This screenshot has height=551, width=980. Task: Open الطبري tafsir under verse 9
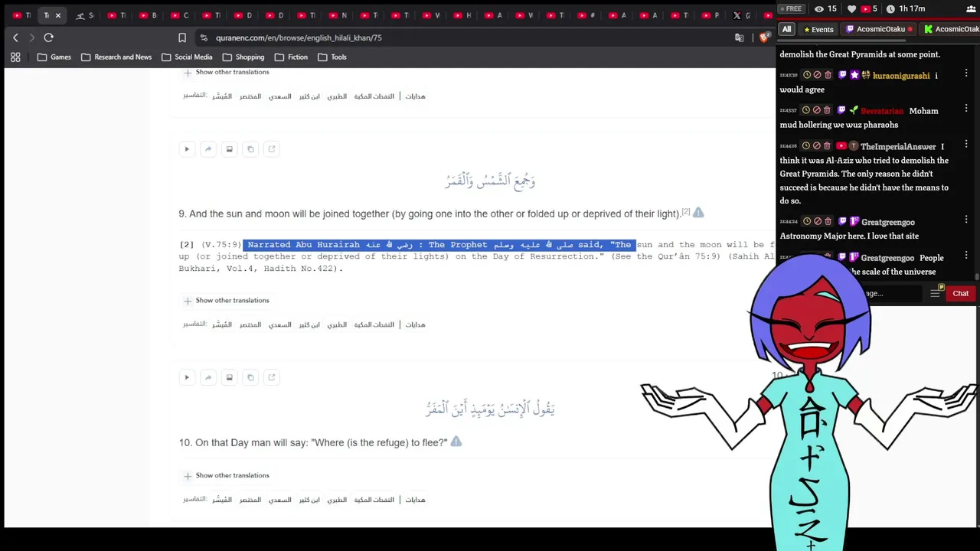pos(337,324)
